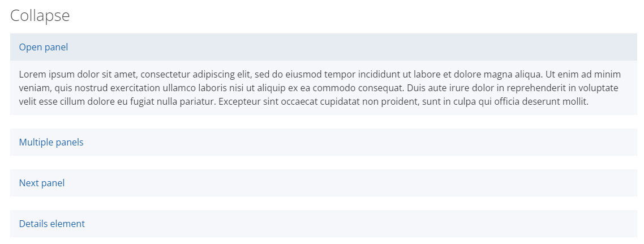Click the "Collapse" page heading

pos(40,15)
